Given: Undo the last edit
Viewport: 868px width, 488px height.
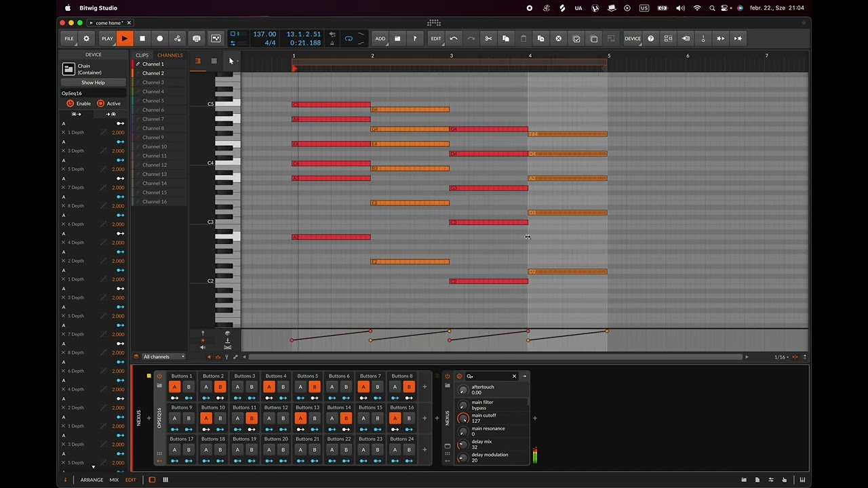Looking at the screenshot, I should (x=454, y=39).
